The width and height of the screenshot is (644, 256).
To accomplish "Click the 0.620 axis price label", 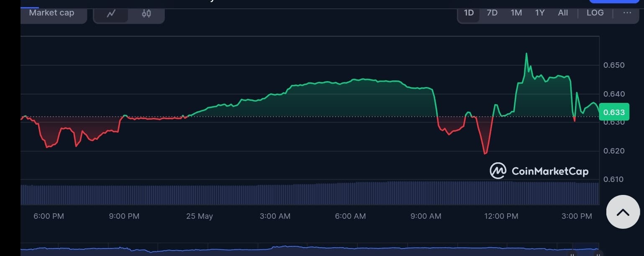I will (x=614, y=151).
